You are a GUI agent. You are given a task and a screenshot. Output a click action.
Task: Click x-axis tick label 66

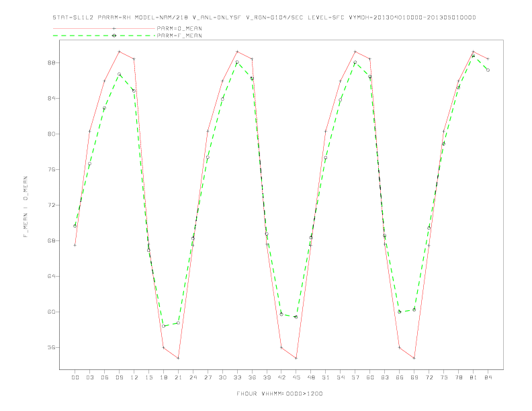[x=400, y=377]
